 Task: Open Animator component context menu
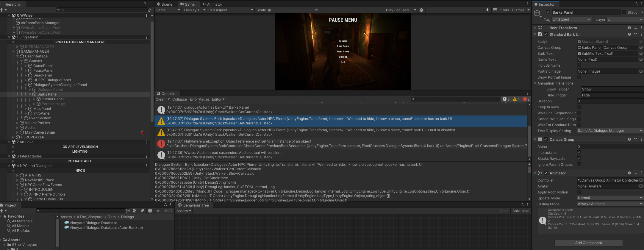point(641,173)
